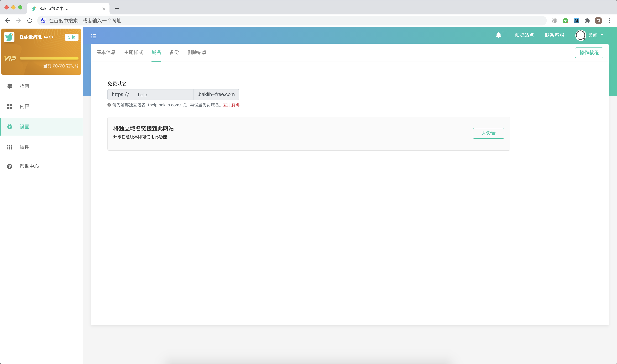Reload the page with refresh icon
617x364 pixels.
(30, 21)
